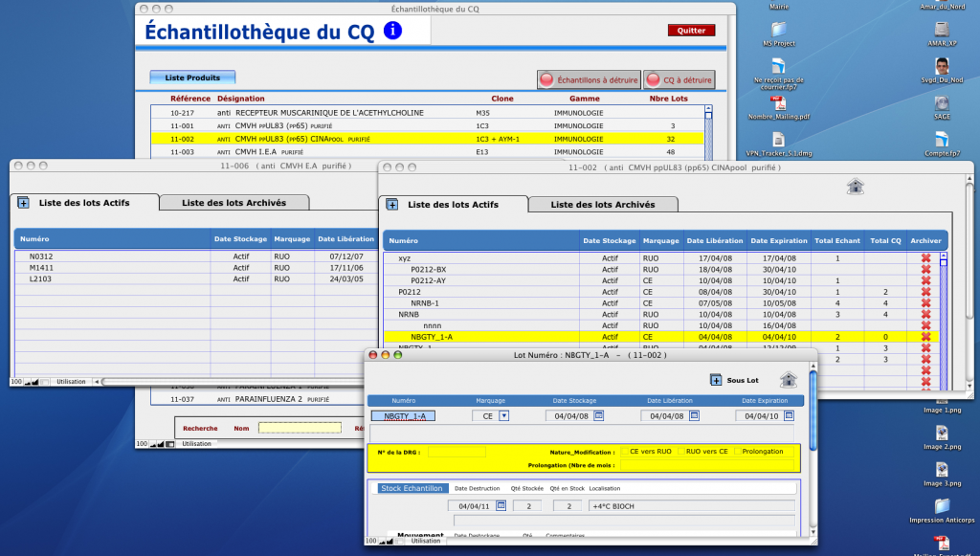The width and height of the screenshot is (980, 556).
Task: Archive lot nnnn with its red X
Action: pos(925,325)
